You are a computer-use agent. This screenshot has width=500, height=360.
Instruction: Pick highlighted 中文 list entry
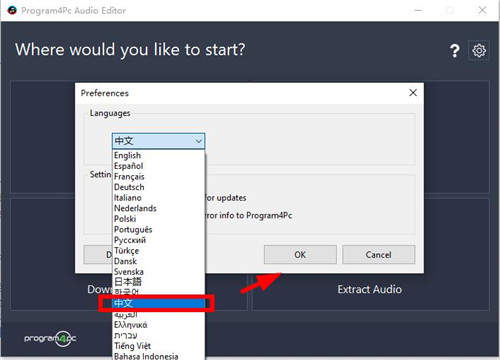point(159,303)
